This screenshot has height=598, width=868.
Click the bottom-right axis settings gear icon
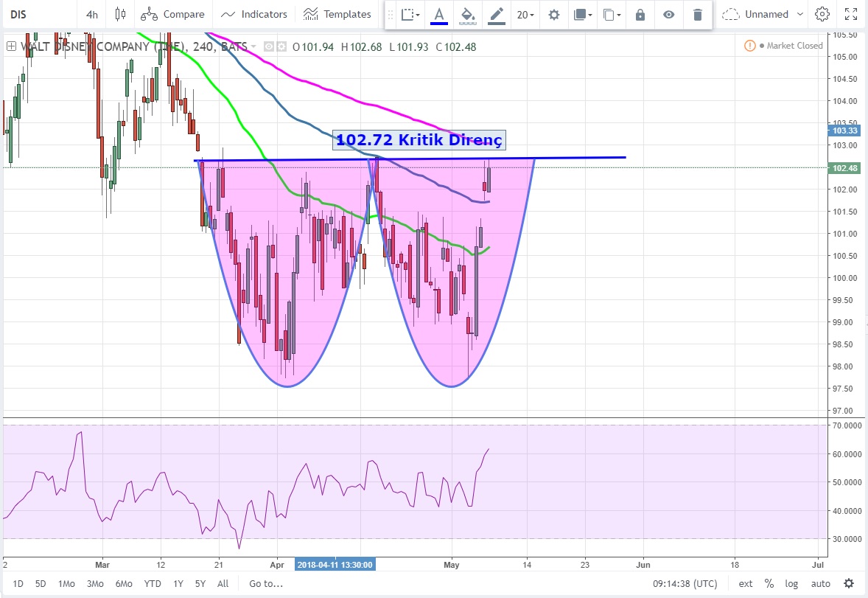849,583
